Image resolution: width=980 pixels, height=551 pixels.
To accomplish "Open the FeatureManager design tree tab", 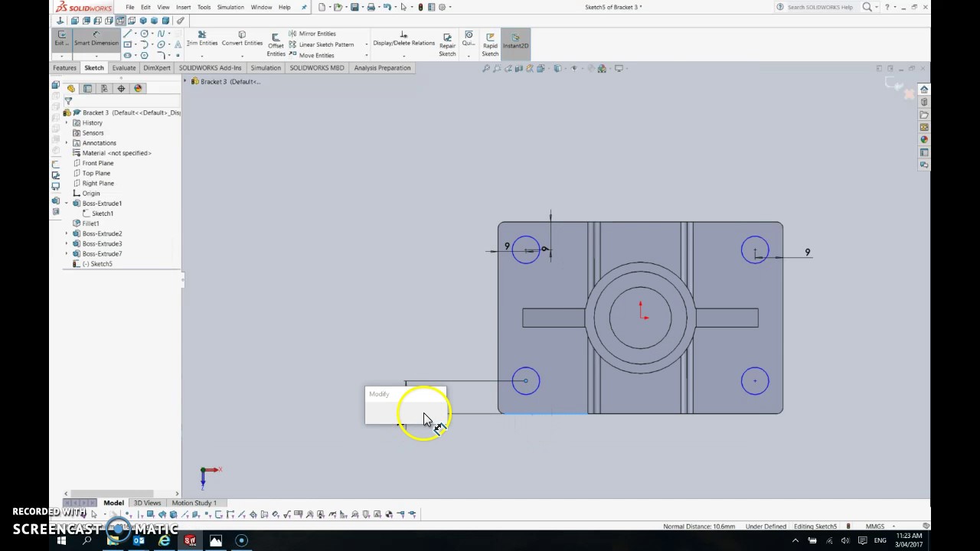I will [71, 88].
